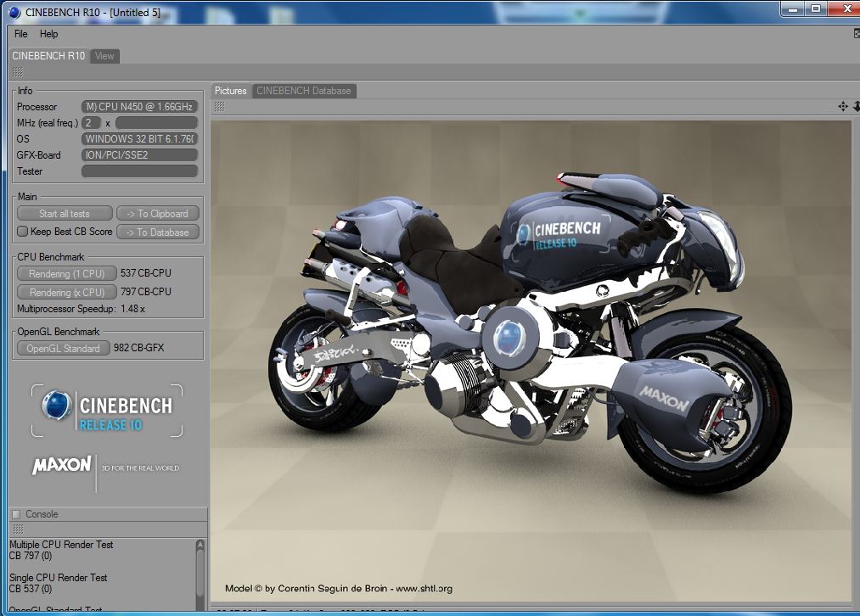Run the OpenGL Standard benchmark
Screen dimensions: 860x616
[x=63, y=348]
